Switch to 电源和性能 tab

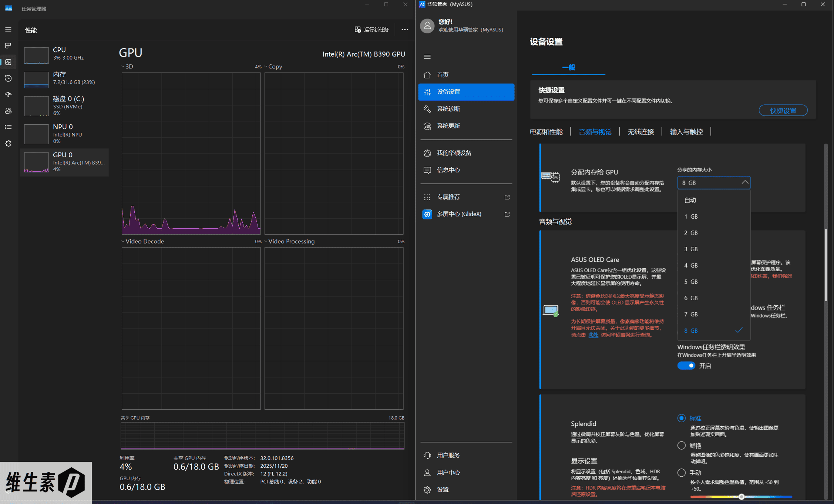(546, 132)
